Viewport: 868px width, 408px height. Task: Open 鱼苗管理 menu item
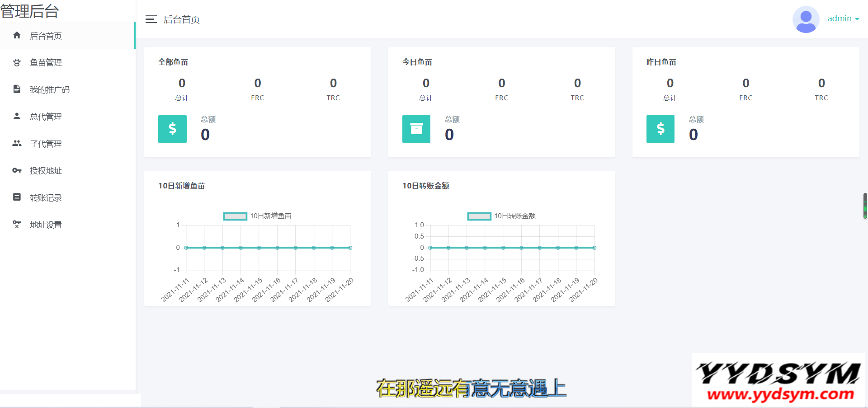coord(46,62)
